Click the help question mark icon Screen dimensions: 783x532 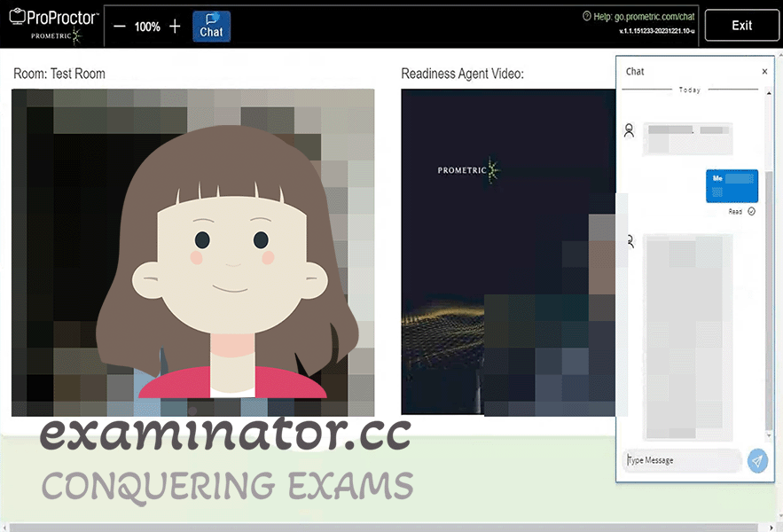(587, 16)
